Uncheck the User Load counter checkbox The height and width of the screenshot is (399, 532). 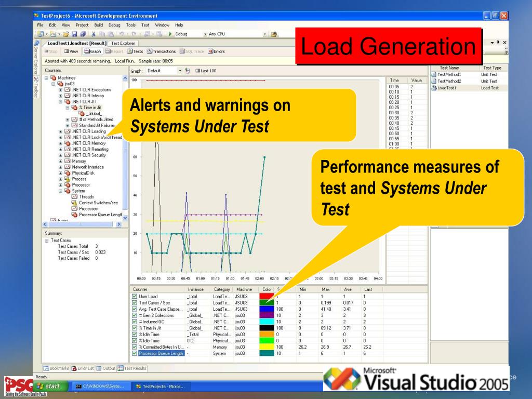coord(135,296)
